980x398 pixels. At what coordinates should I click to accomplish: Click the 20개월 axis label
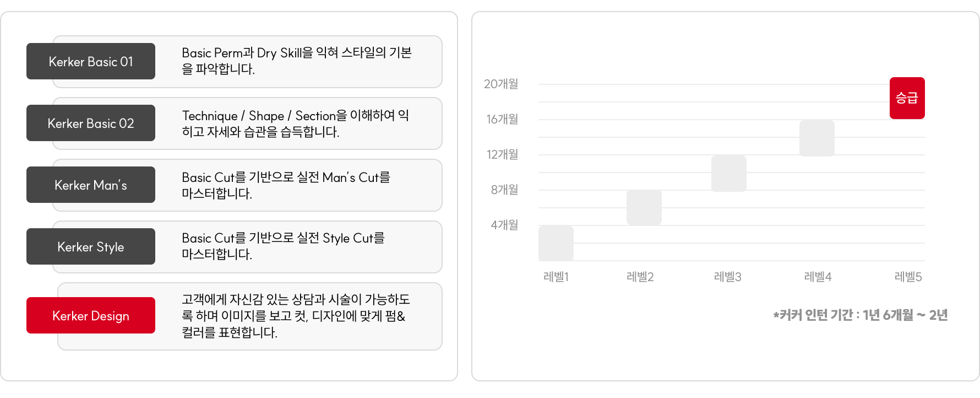[x=501, y=84]
